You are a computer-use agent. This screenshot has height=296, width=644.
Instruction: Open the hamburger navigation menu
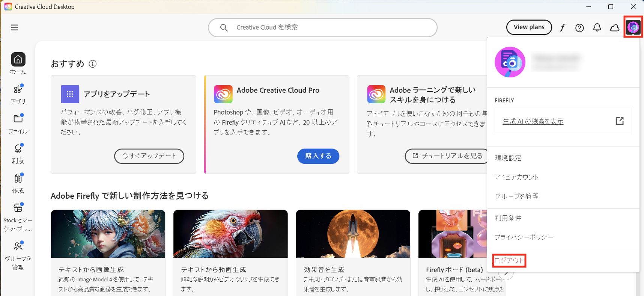point(14,27)
